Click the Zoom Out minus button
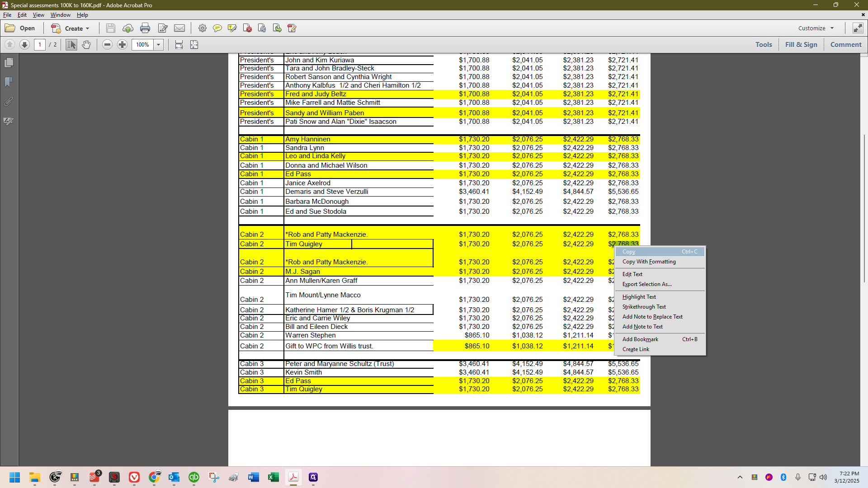Screen dimensions: 868x488 (x=107, y=44)
